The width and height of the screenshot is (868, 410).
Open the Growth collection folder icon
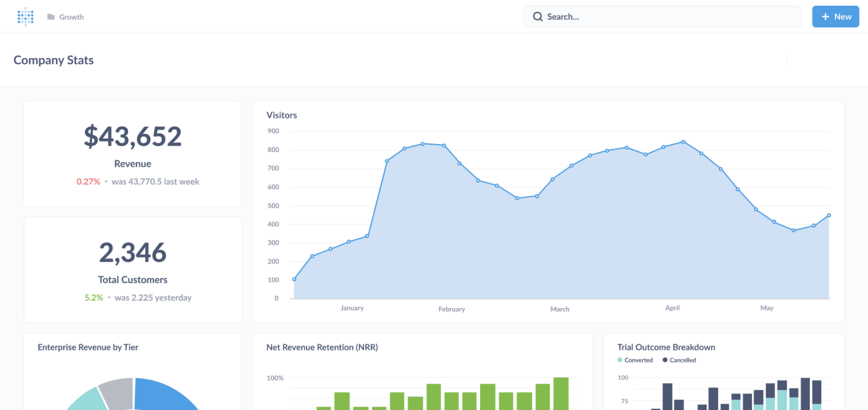51,17
